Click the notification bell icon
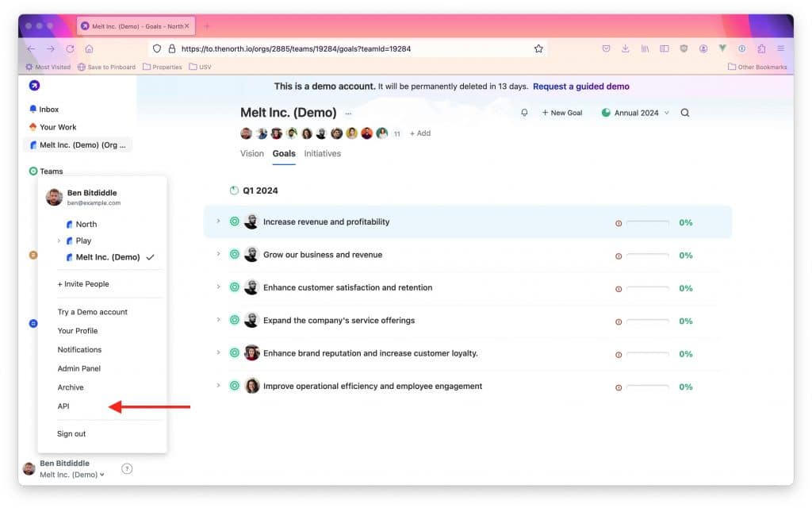Viewport: 812px width, 508px height. [524, 113]
